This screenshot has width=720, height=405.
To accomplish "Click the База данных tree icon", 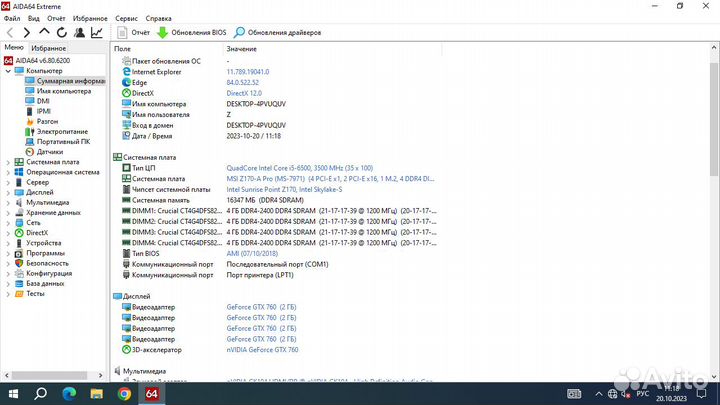I will pos(19,283).
